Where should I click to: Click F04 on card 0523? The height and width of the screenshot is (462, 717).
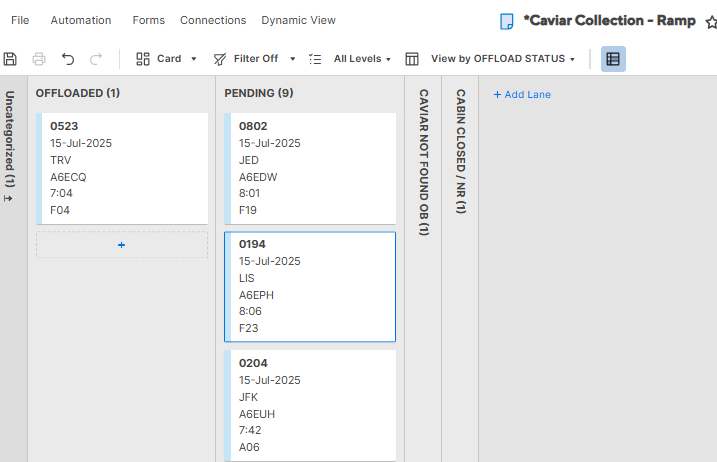(x=60, y=210)
